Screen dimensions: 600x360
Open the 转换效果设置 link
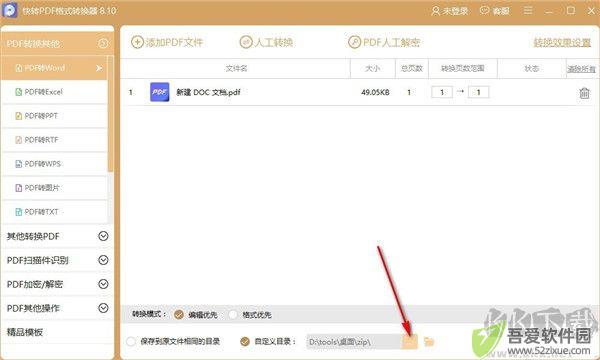562,42
